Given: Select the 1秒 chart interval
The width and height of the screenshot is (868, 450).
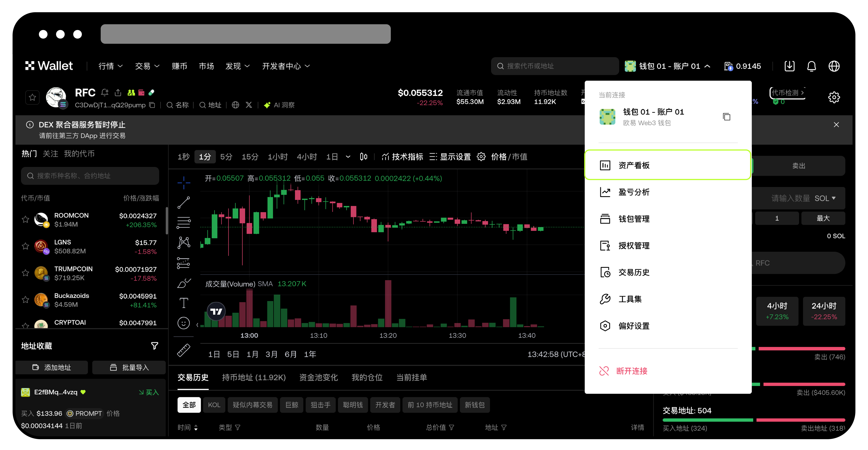Looking at the screenshot, I should click(x=184, y=157).
